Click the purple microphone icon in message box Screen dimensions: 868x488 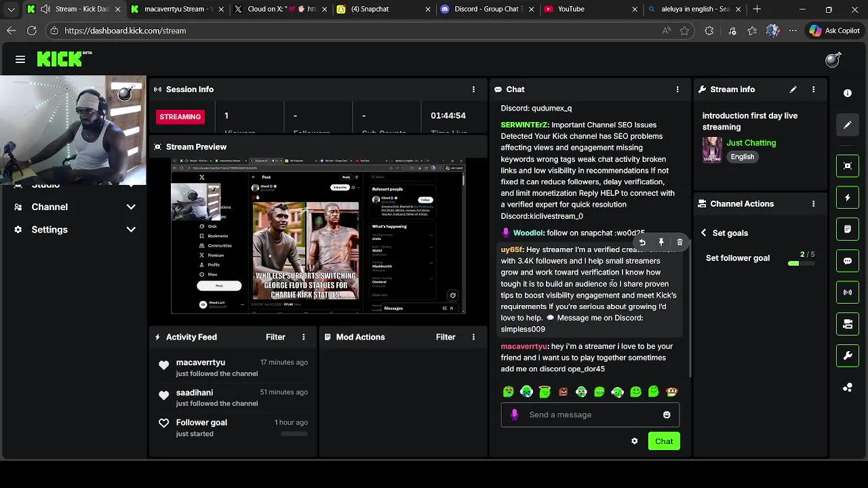[514, 415]
